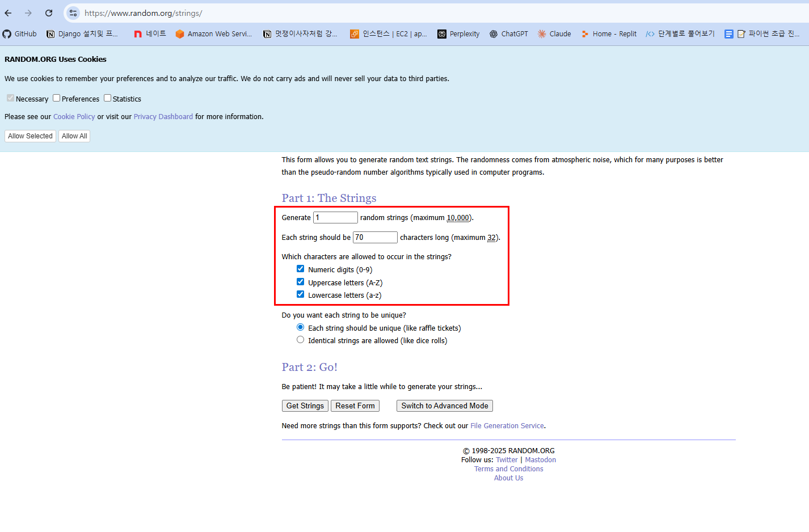Image resolution: width=809 pixels, height=532 pixels.
Task: Open the GitHub bookmark
Action: [x=20, y=34]
